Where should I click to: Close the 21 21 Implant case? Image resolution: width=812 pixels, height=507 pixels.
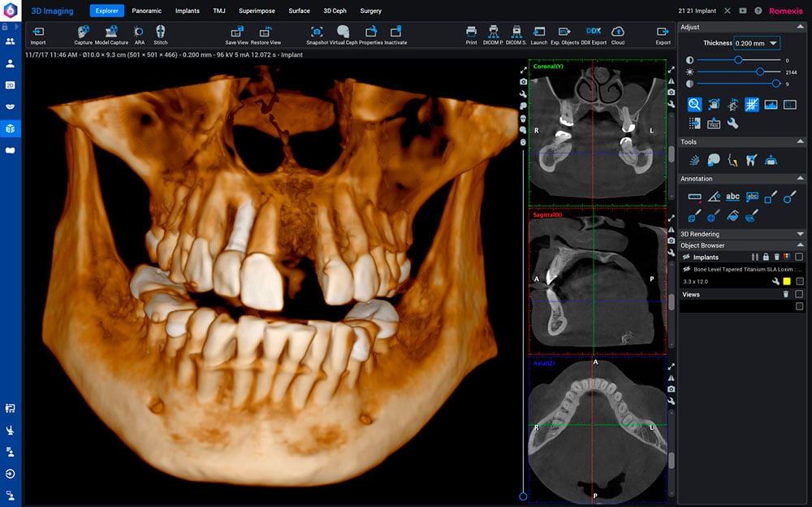[x=728, y=11]
